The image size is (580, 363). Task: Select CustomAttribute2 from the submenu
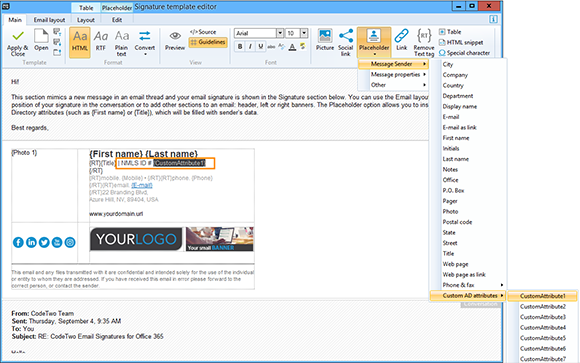(542, 306)
